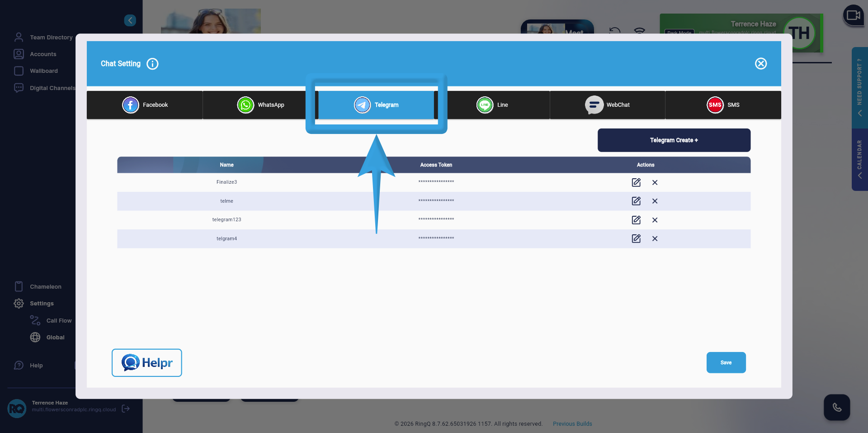Open the video meeting camera icon
Screen dimensions: 868x433
(854, 15)
